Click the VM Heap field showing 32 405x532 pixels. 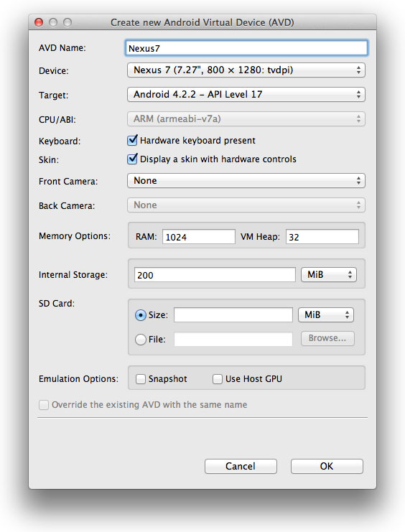tap(322, 237)
